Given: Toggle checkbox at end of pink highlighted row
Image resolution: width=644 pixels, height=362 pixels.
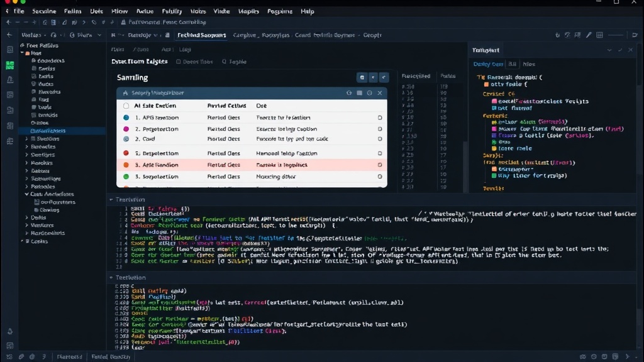Looking at the screenshot, I should (379, 165).
